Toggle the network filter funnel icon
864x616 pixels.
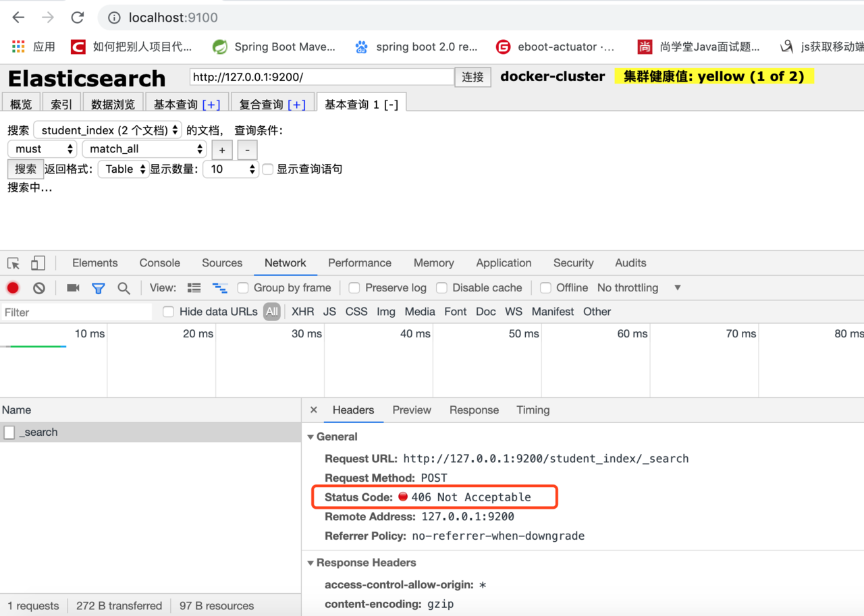tap(99, 288)
